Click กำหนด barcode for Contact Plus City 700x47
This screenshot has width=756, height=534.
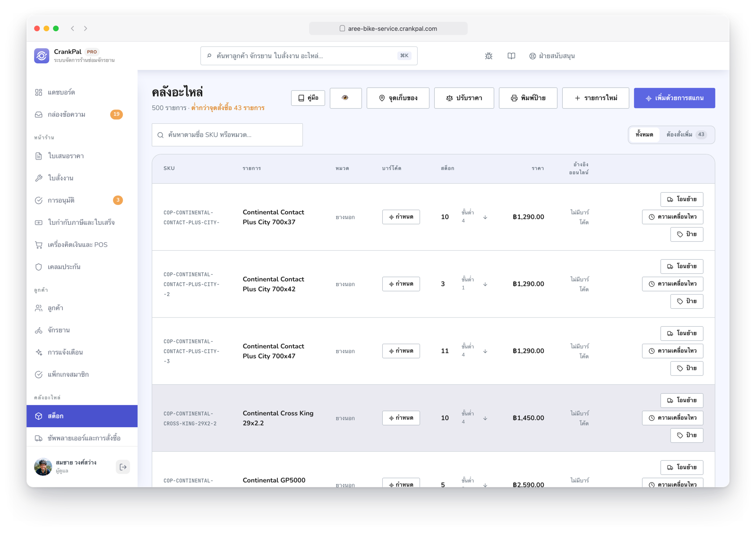[401, 351]
